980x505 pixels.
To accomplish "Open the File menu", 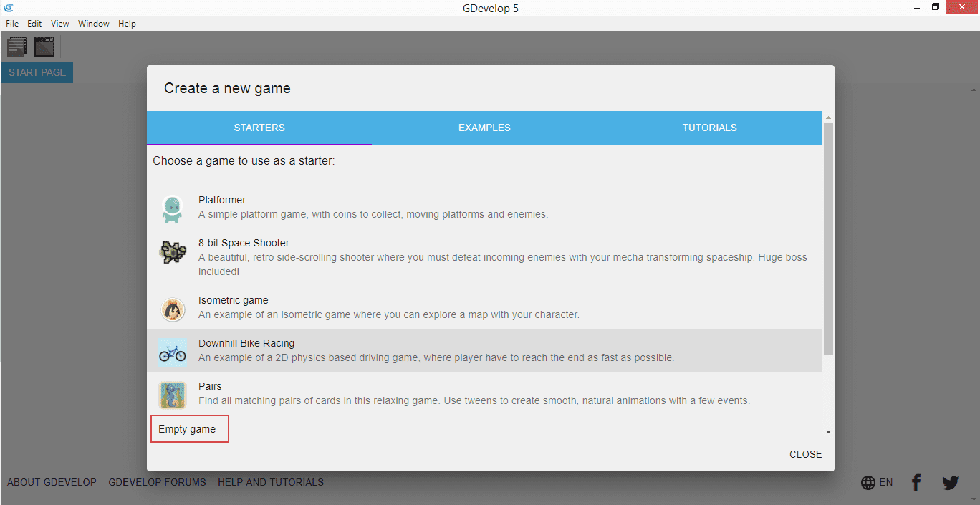I will coord(12,24).
